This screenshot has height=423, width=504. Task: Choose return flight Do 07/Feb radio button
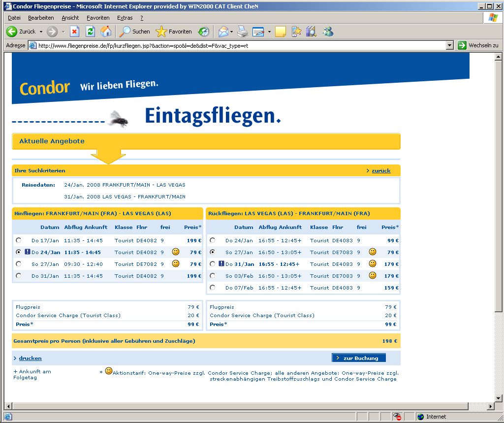213,288
